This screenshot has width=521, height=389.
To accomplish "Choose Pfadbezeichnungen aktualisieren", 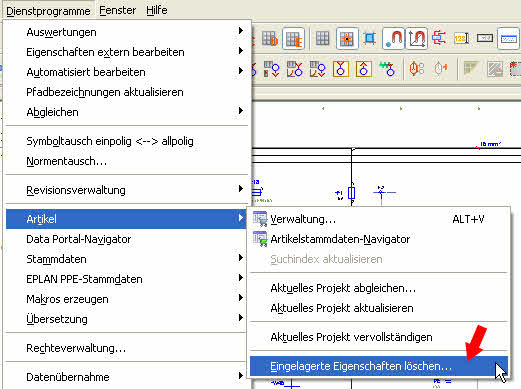I will [127, 92].
